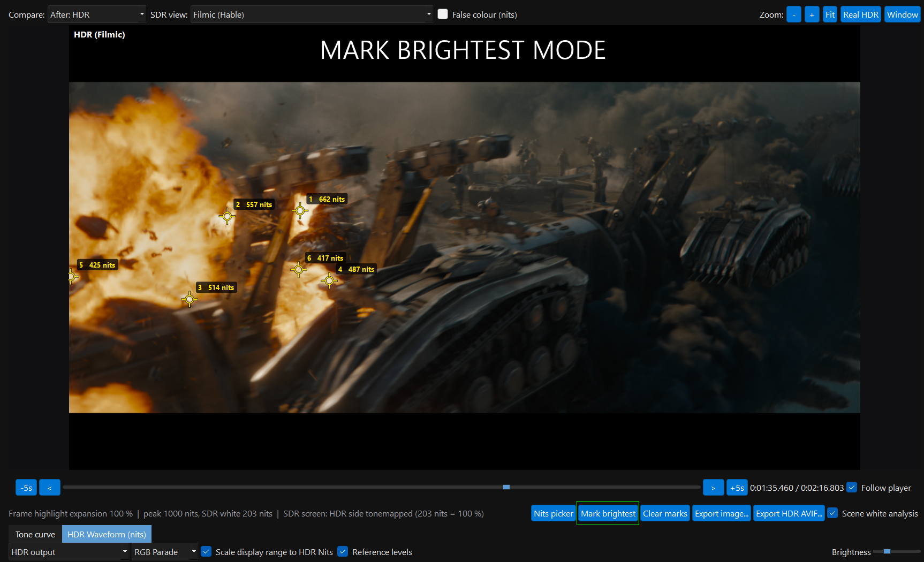924x562 pixels.
Task: Toggle the Reference levels checkbox
Action: tap(343, 551)
